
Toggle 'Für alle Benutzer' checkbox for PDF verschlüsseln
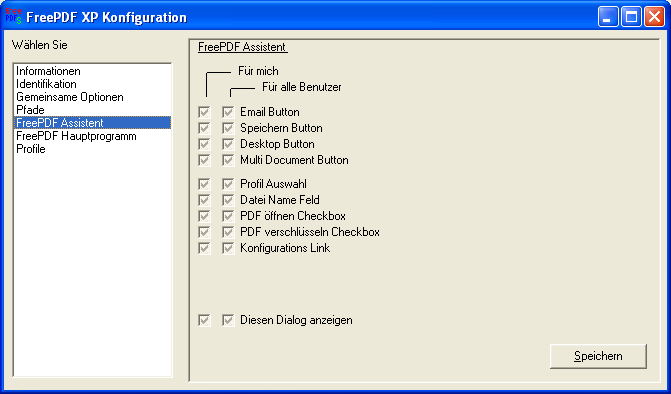[x=229, y=232]
